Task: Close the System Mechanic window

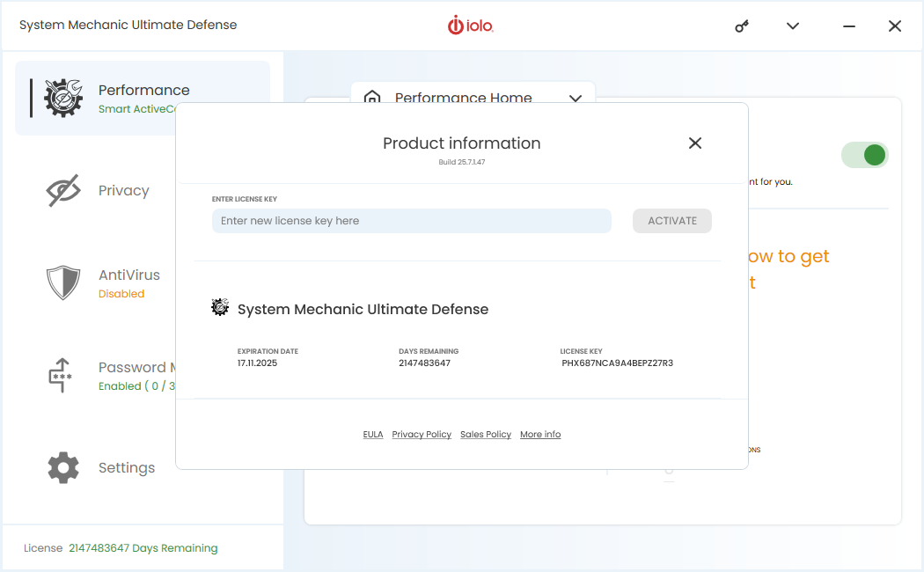Action: click(895, 26)
